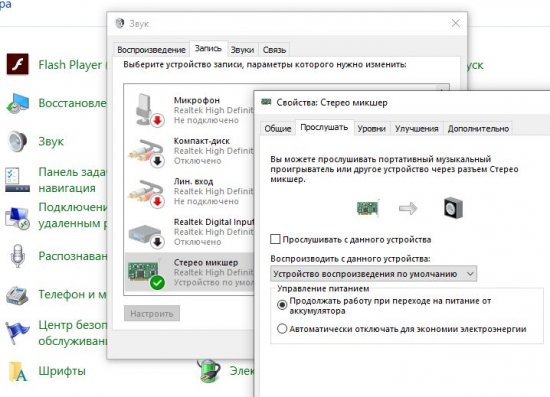Open Подключение к удаленным link text
Screen dimensions: 550x397
click(72, 215)
